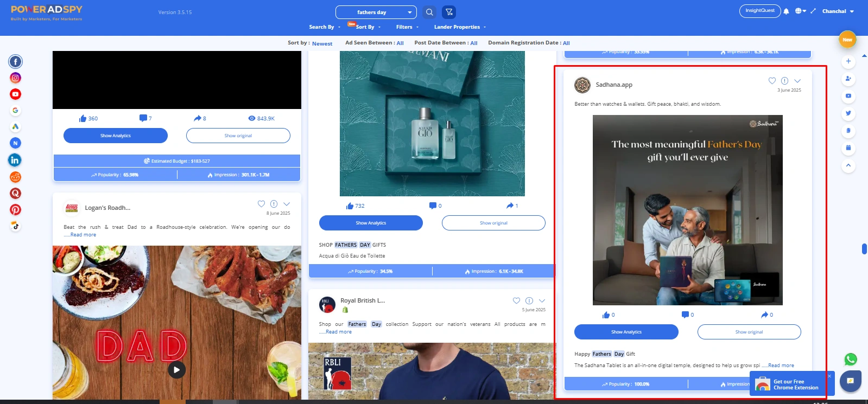The height and width of the screenshot is (404, 868).
Task: Click Read more on Royal British text
Action: click(x=338, y=332)
